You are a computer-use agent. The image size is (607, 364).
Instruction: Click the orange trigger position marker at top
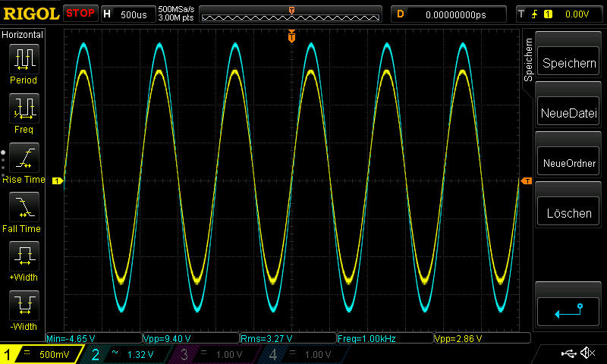(291, 36)
